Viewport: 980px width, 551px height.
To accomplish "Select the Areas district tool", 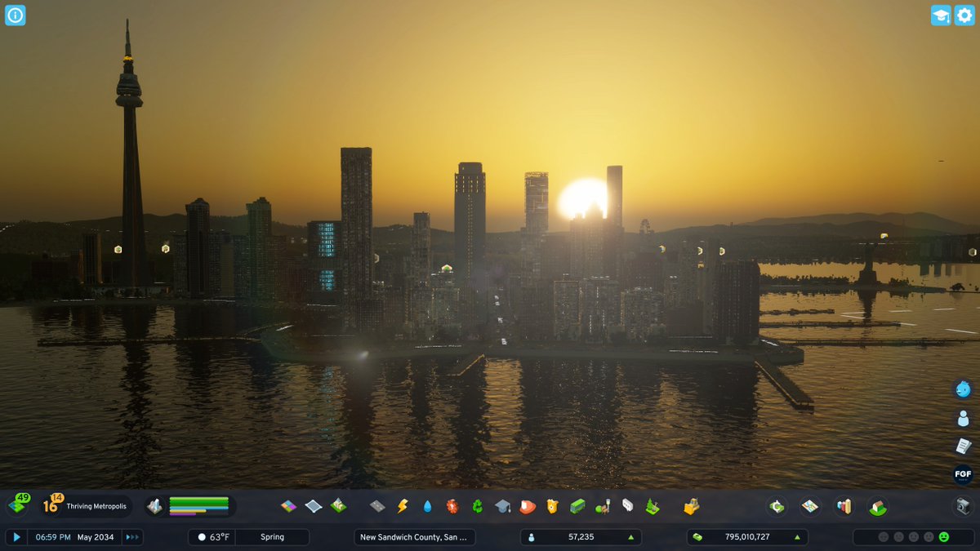I will [x=314, y=506].
